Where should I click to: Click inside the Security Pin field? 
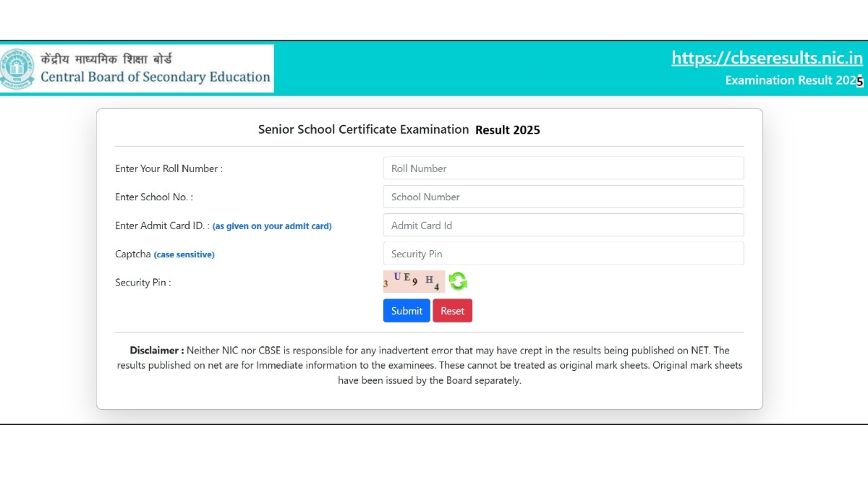coord(563,253)
